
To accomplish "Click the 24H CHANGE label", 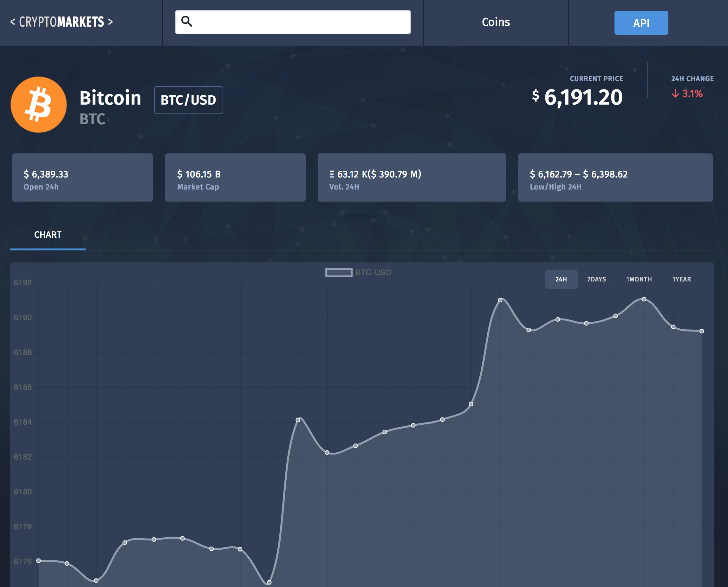I will [x=692, y=79].
